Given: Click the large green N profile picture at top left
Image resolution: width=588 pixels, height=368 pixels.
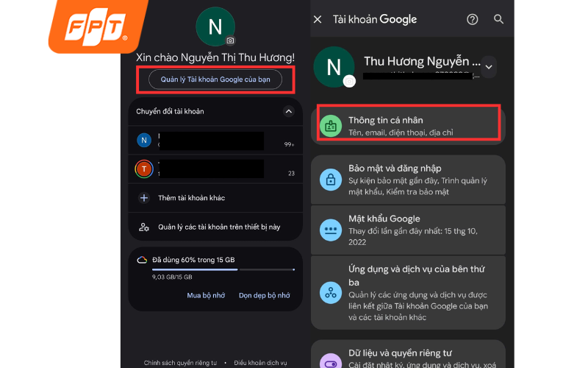Looking at the screenshot, I should click(215, 26).
